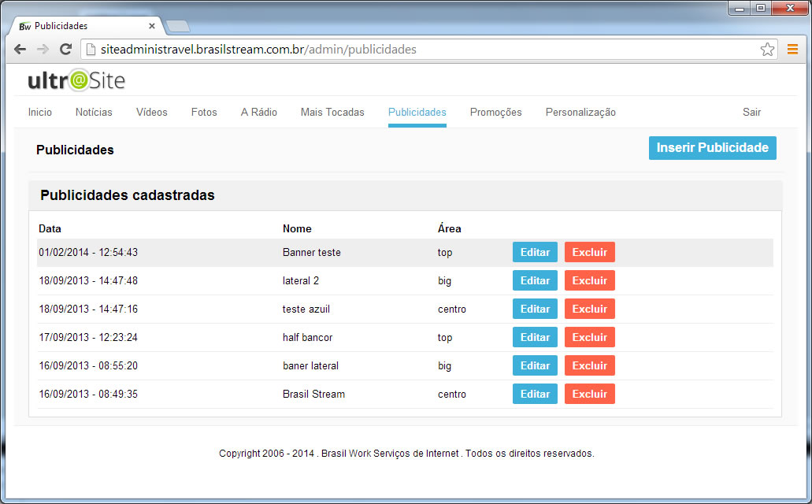The height and width of the screenshot is (504, 812).
Task: Navigate to the Promoções menu item
Action: pyautogui.click(x=495, y=112)
